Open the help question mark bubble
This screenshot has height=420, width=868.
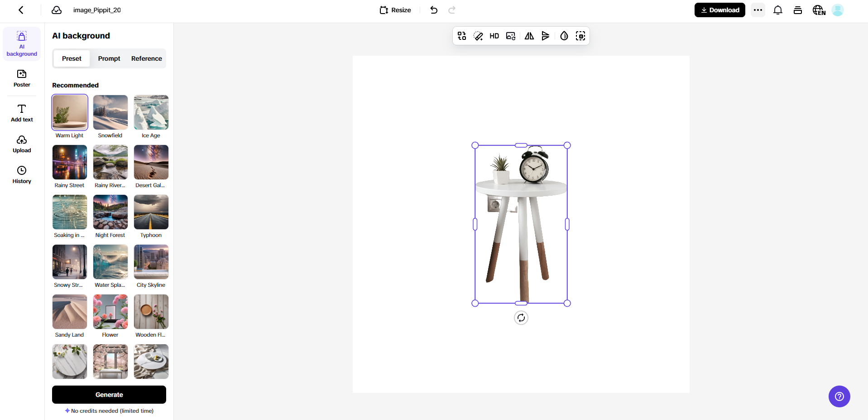tap(839, 396)
